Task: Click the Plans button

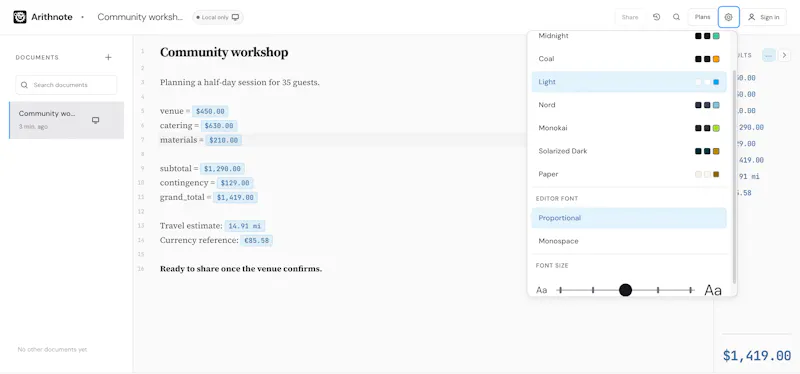Action: tap(703, 17)
